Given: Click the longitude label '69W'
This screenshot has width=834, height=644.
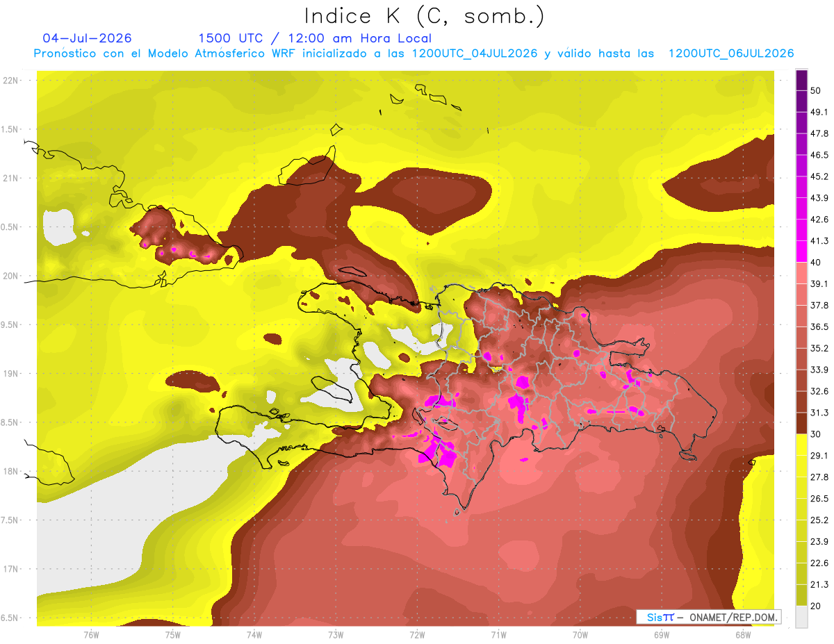Looking at the screenshot, I should point(661,635).
